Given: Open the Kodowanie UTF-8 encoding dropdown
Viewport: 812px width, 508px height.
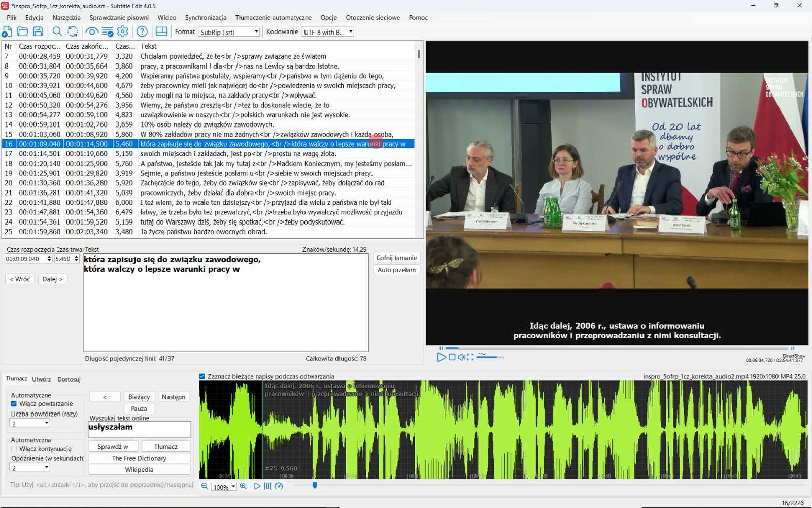Looking at the screenshot, I should pyautogui.click(x=327, y=32).
